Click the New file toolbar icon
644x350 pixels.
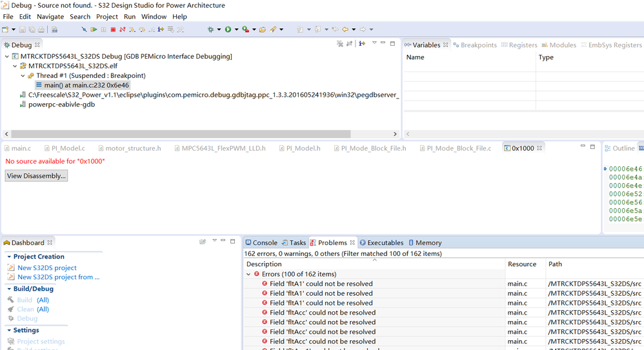(5, 30)
